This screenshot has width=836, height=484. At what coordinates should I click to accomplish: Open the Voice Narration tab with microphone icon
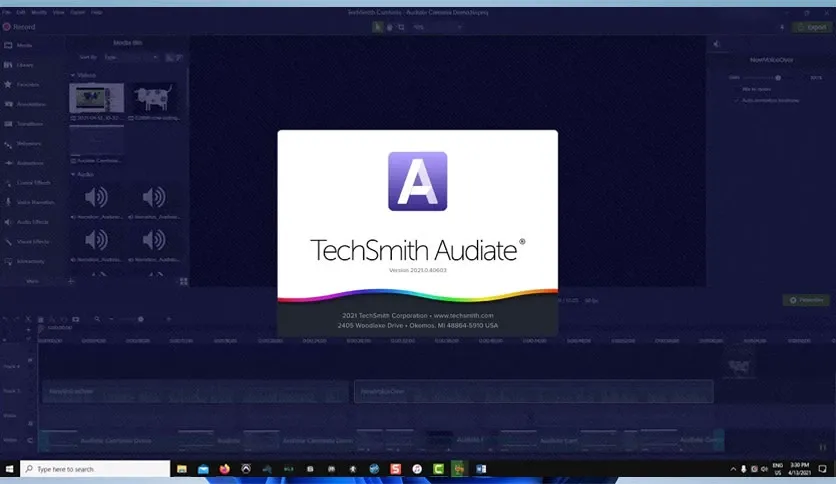coord(30,203)
